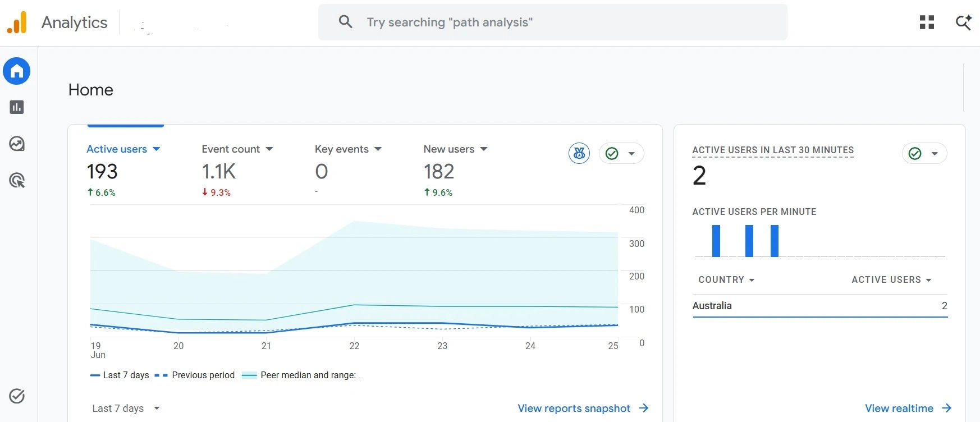Click the Last 7 days legend entry

coord(120,375)
